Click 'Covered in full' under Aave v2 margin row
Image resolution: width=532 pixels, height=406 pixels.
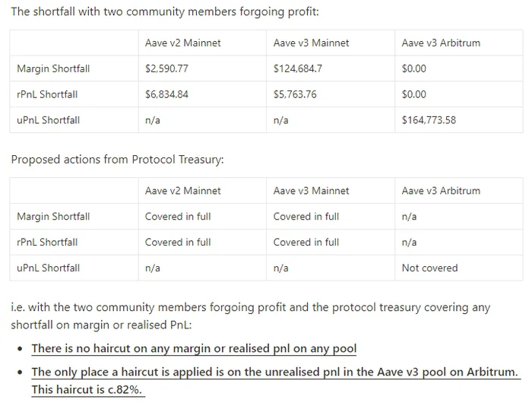point(178,217)
